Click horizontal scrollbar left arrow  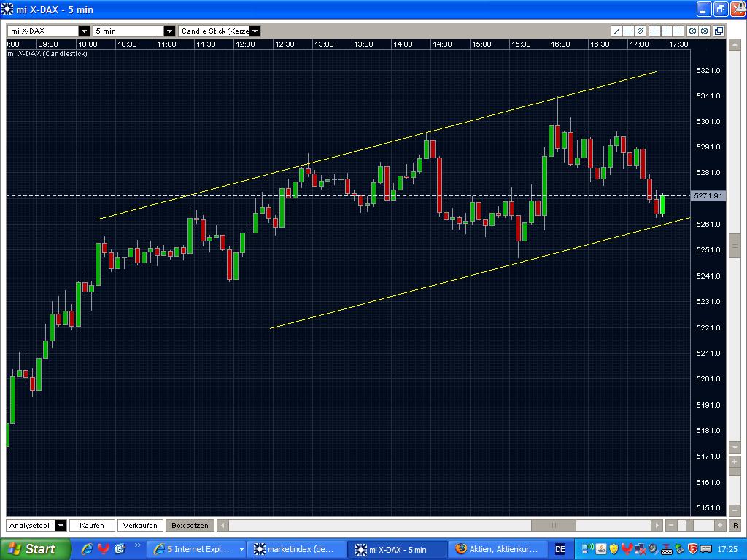click(222, 526)
